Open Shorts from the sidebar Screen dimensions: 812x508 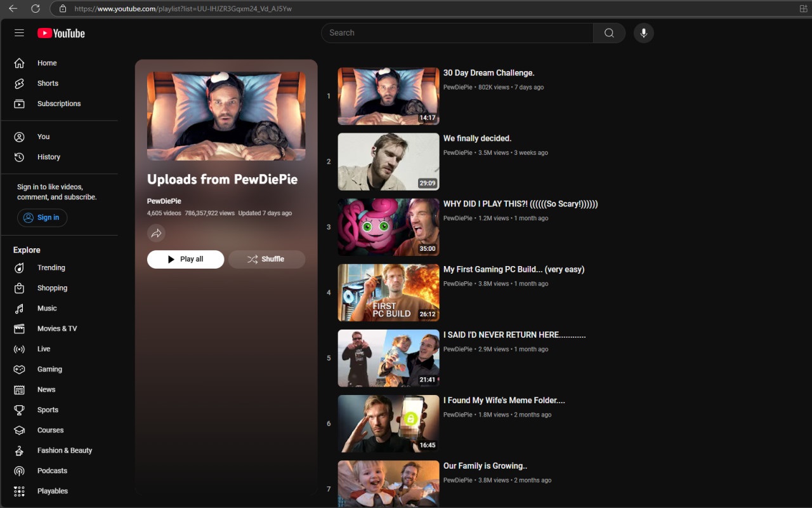click(48, 83)
